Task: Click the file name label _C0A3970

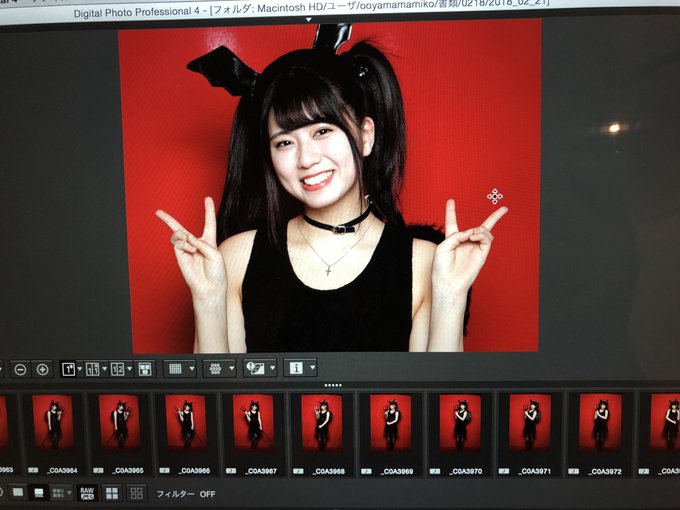Action: (466, 471)
